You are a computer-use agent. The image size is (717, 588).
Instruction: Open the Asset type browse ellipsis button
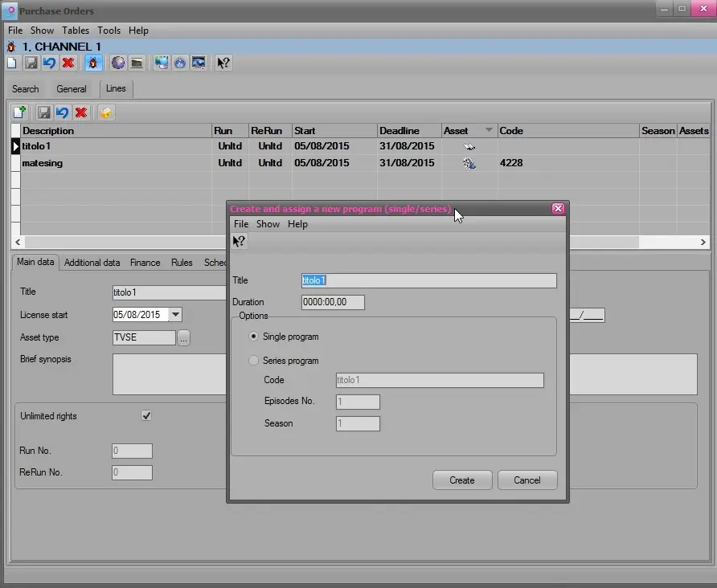(x=183, y=338)
